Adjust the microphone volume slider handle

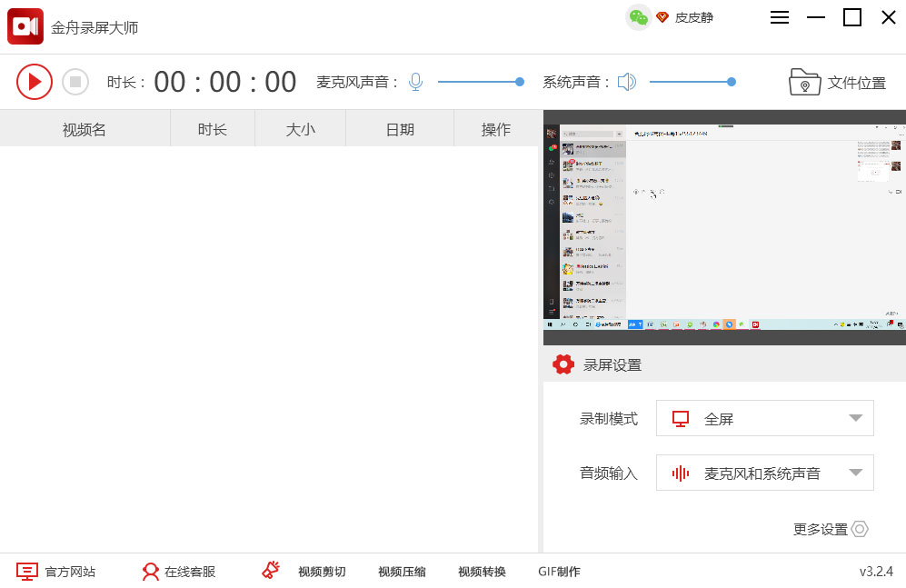pos(520,82)
